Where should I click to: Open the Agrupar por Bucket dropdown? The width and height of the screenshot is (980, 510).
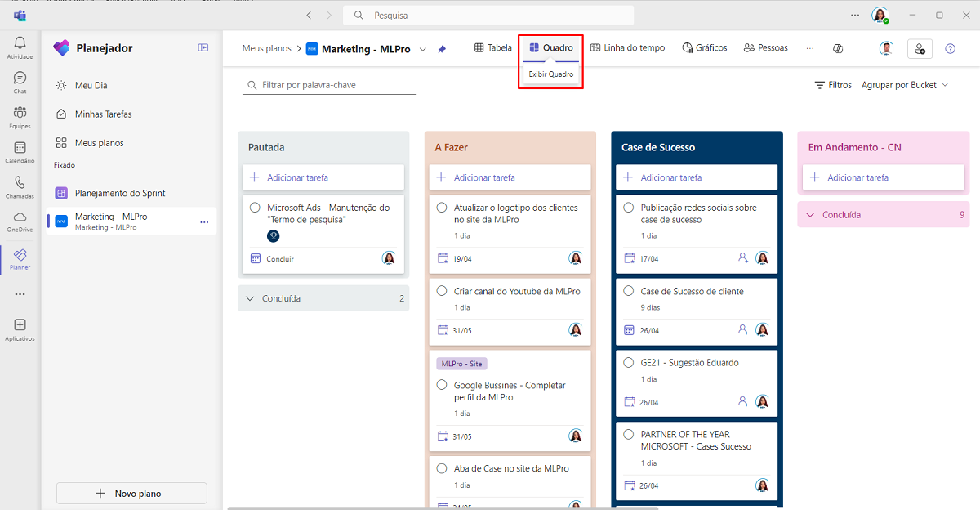tap(905, 85)
